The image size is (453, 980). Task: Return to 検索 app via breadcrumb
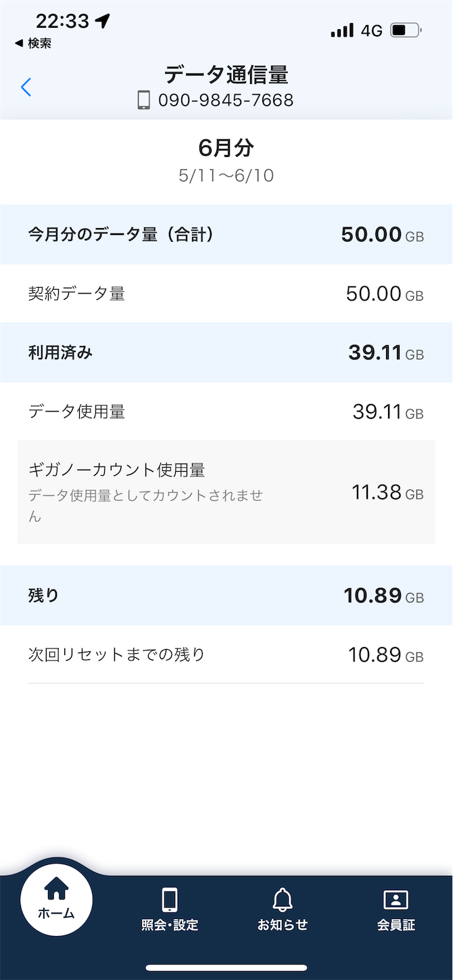click(x=32, y=43)
